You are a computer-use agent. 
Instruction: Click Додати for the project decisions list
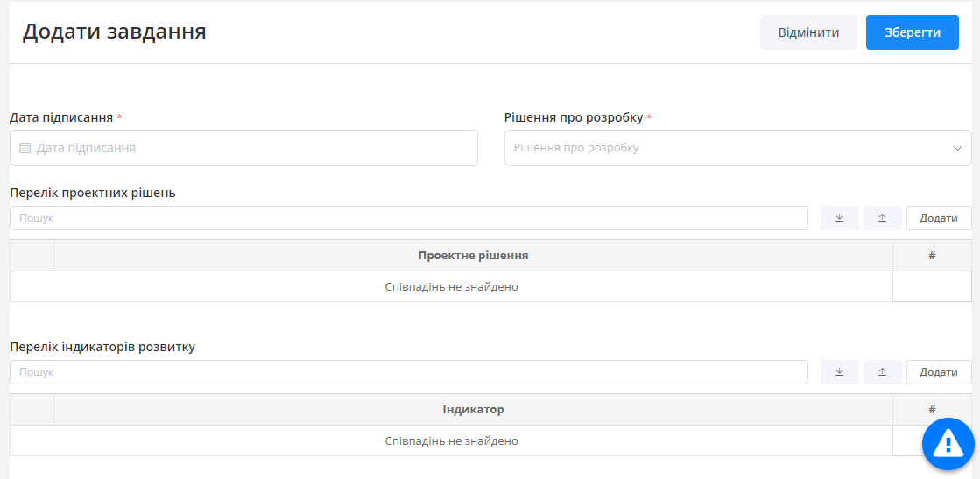click(x=938, y=218)
